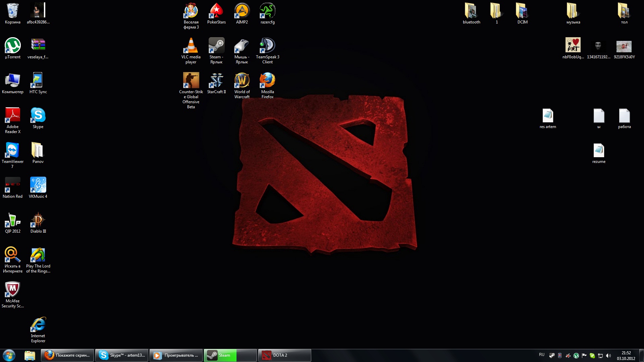The width and height of the screenshot is (644, 362).
Task: Select the McAfee Security Scan shortcut
Action: [13, 295]
